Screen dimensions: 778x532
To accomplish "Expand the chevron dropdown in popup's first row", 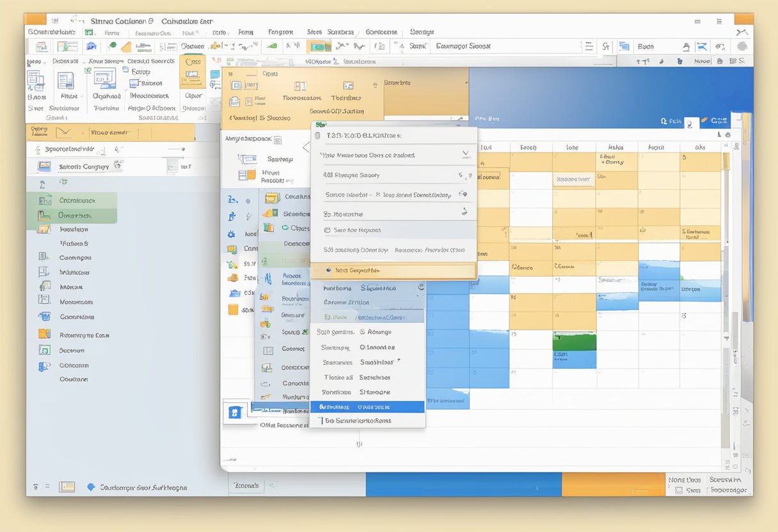I will click(x=465, y=155).
